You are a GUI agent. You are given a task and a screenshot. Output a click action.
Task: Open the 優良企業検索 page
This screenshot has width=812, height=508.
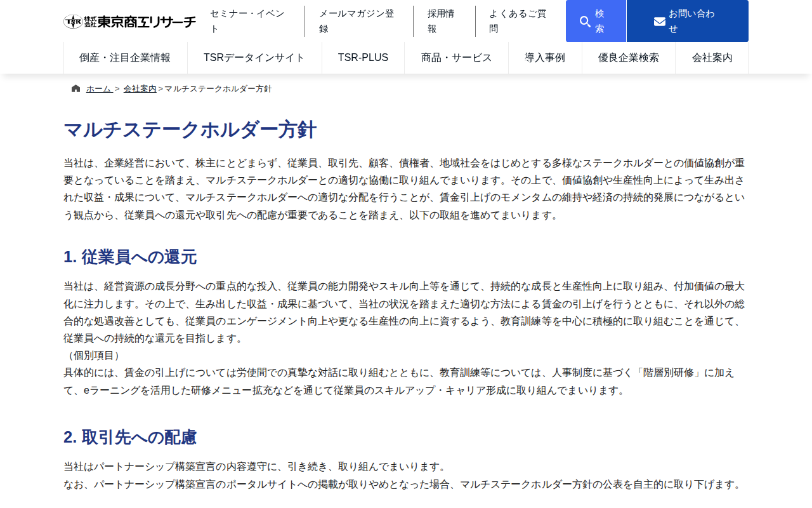tap(628, 57)
